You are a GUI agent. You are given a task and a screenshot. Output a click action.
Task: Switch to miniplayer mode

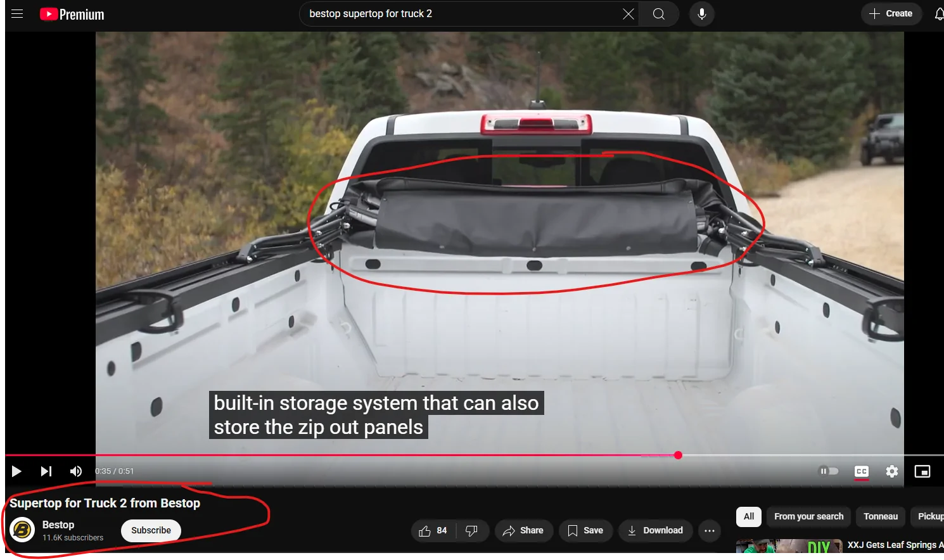[922, 471]
